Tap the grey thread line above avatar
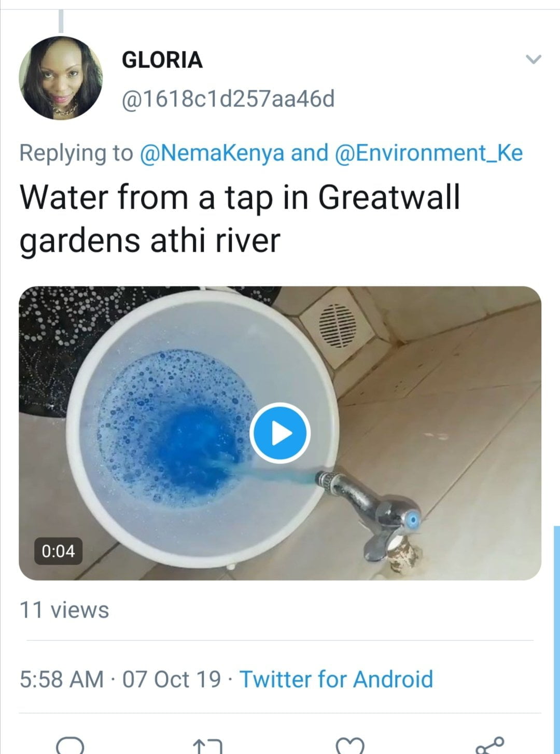 [x=61, y=21]
